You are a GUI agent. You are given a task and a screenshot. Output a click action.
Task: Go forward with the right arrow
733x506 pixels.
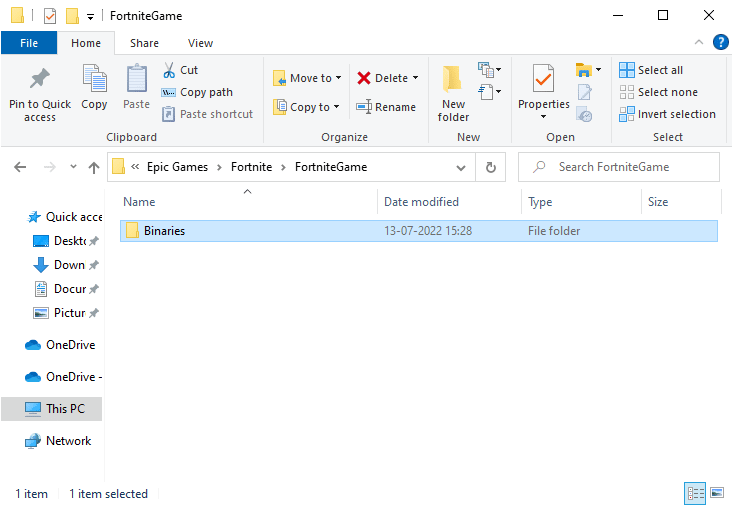coord(49,167)
